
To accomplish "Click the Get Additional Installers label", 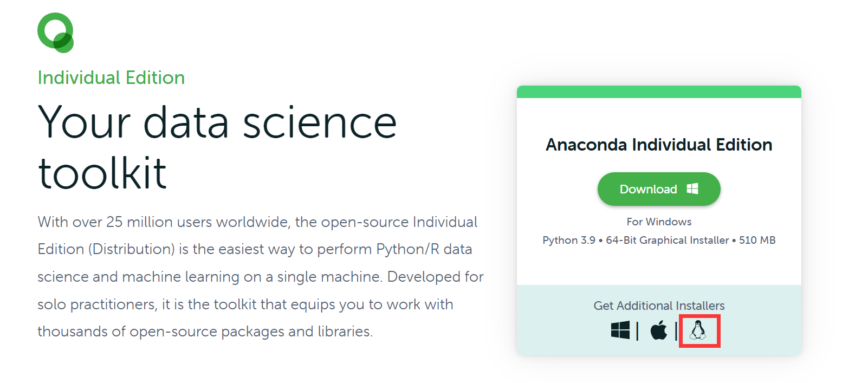I will coord(658,305).
